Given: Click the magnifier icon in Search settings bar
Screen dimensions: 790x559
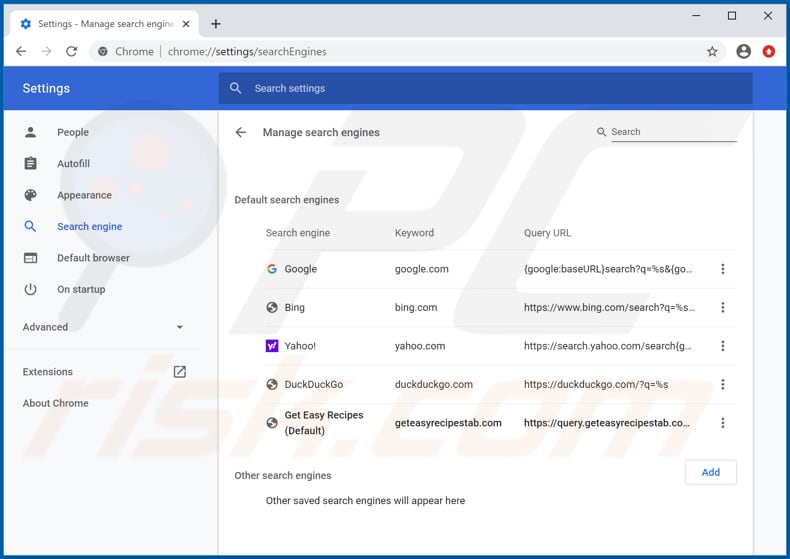Looking at the screenshot, I should click(x=235, y=88).
